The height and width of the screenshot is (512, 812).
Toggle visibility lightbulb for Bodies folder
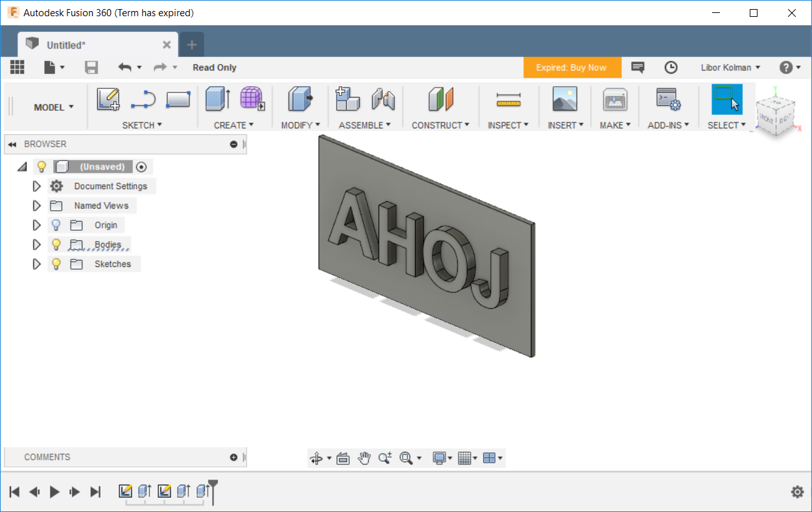pyautogui.click(x=56, y=244)
